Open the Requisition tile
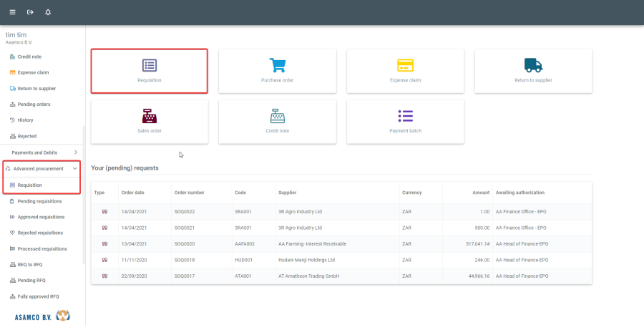This screenshot has height=325, width=644. click(150, 71)
